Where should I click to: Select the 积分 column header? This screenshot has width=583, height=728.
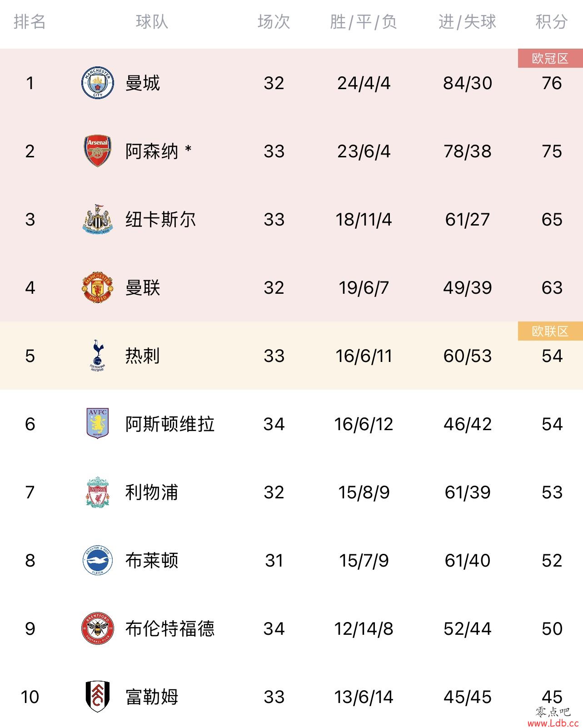(x=552, y=21)
